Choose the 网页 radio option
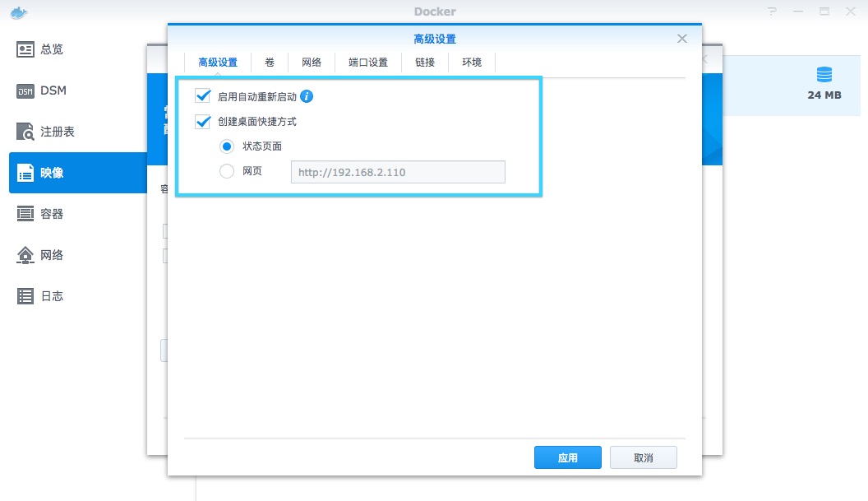 pyautogui.click(x=227, y=172)
